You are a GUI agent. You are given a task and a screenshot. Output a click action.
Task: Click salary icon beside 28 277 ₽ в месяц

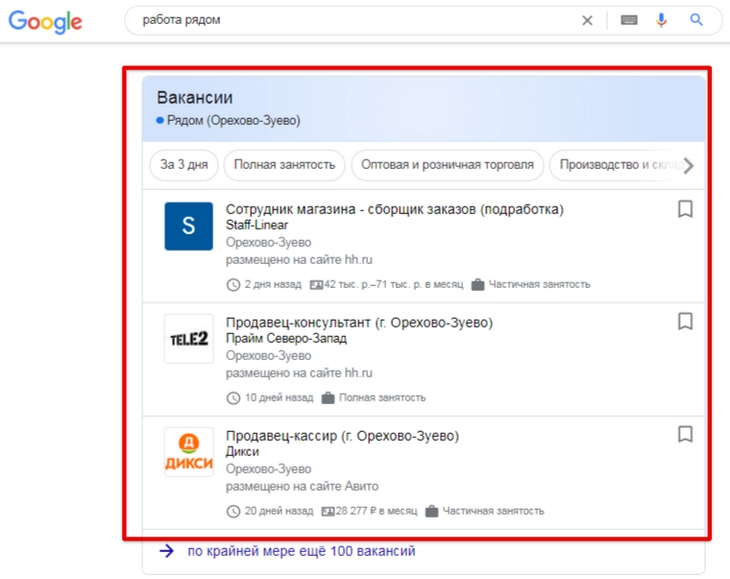[x=328, y=511]
